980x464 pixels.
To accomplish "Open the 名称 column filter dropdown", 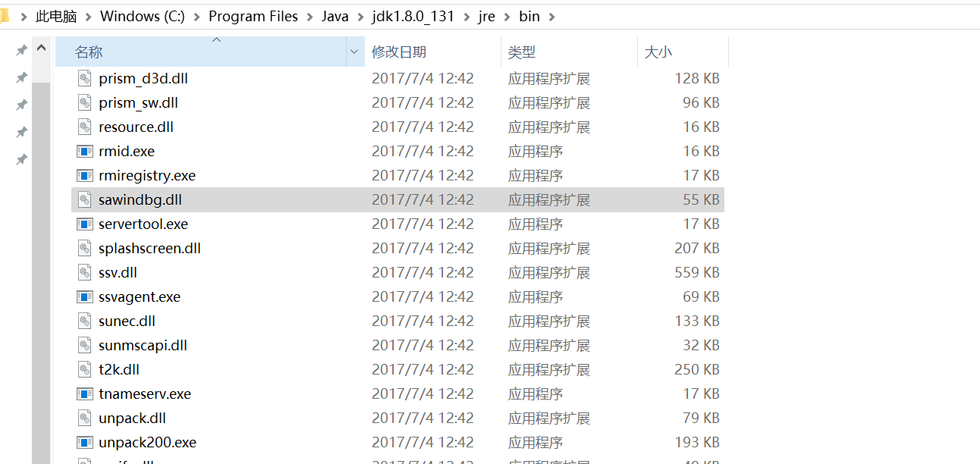I will (x=353, y=51).
